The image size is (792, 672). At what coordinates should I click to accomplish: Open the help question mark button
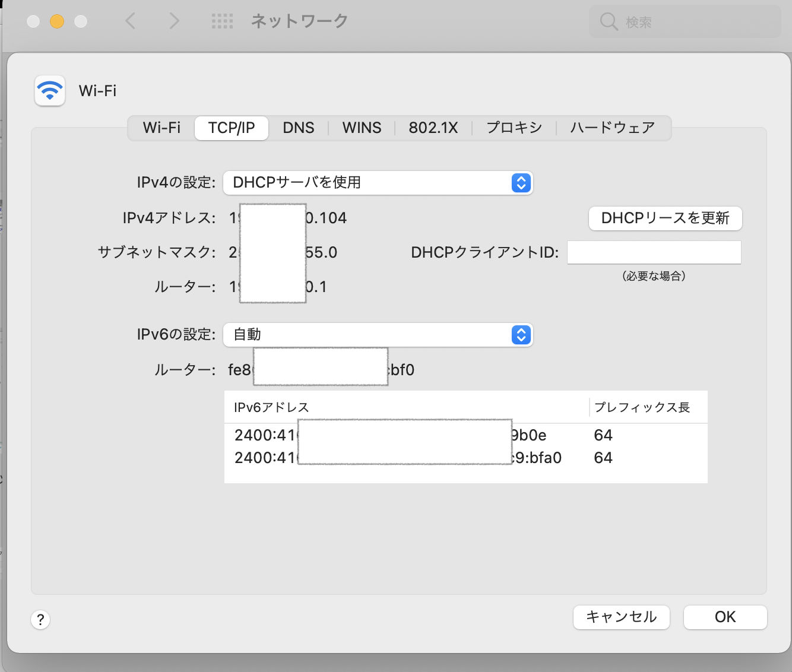(x=40, y=620)
